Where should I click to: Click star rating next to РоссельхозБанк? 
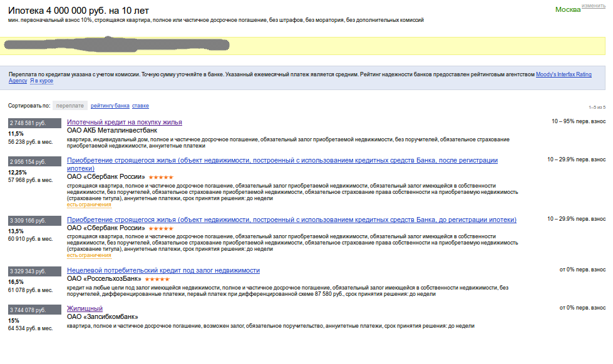tap(157, 279)
